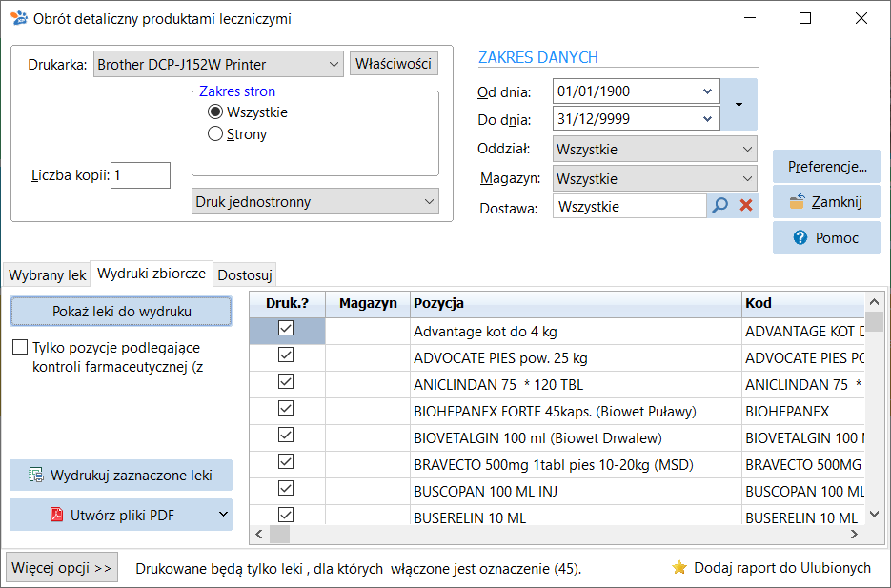Uncheck print box for Advantage kot do 4 kg
The image size is (891, 588).
click(x=286, y=328)
